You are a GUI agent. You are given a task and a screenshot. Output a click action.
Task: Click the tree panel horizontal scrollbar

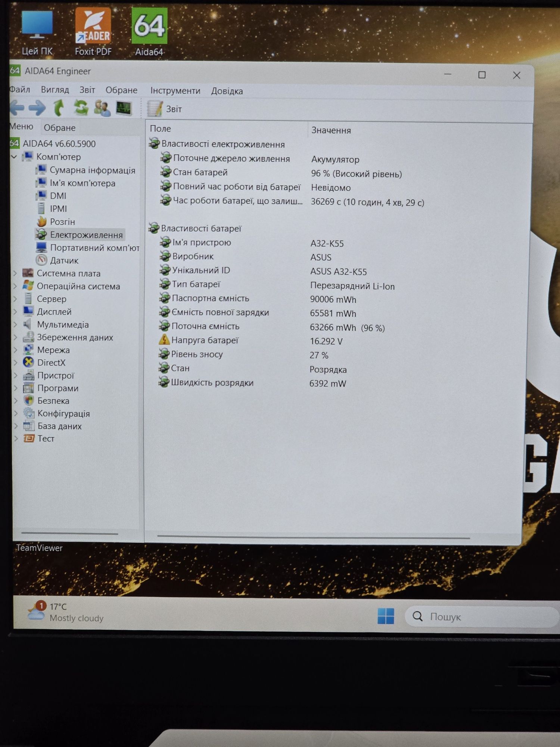click(x=69, y=534)
